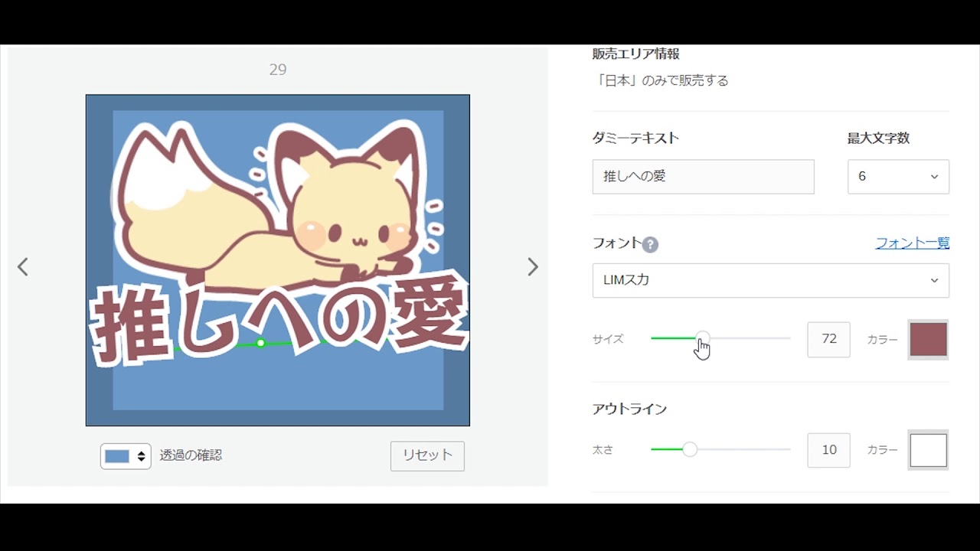The image size is (980, 551).
Task: Go to the previous sticker image arrow
Action: click(23, 266)
